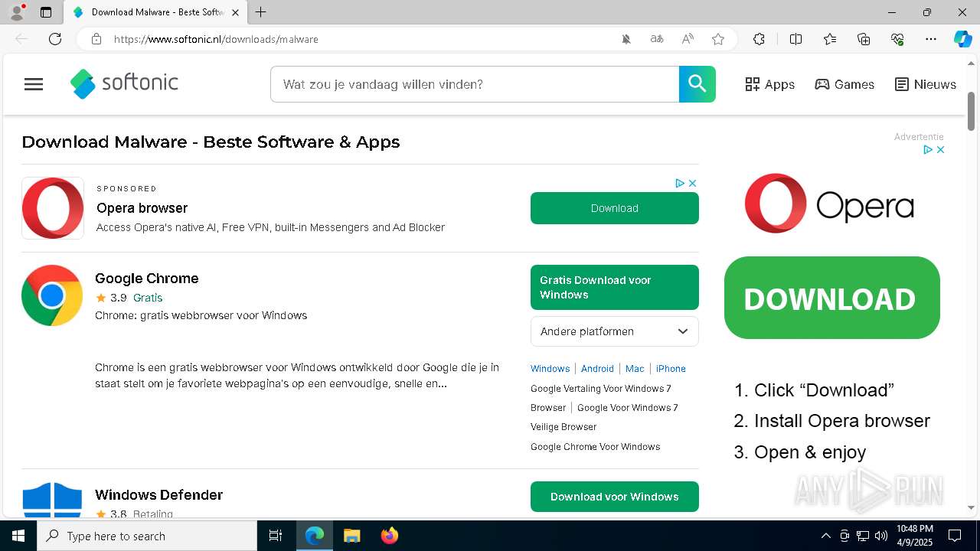Open the Windows Defender title link

(159, 495)
